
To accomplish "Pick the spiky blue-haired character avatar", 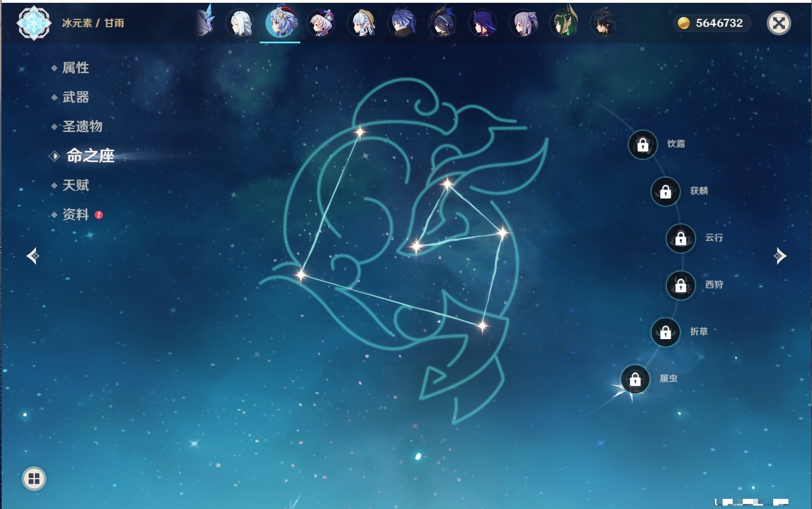I will coord(403,23).
